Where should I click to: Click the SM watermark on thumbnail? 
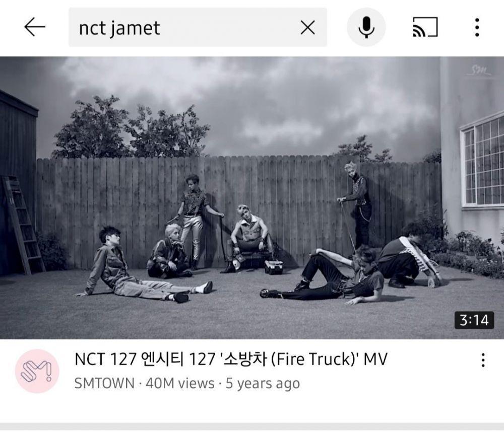(480, 70)
